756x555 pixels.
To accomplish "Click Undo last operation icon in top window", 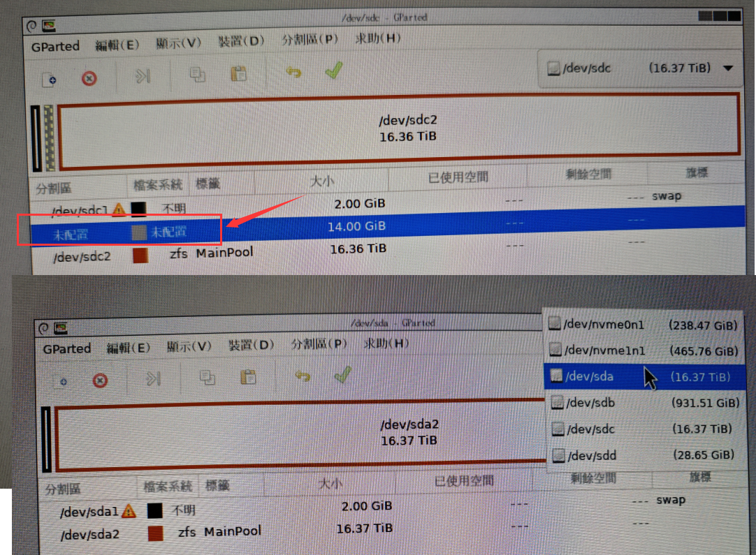I will (293, 73).
